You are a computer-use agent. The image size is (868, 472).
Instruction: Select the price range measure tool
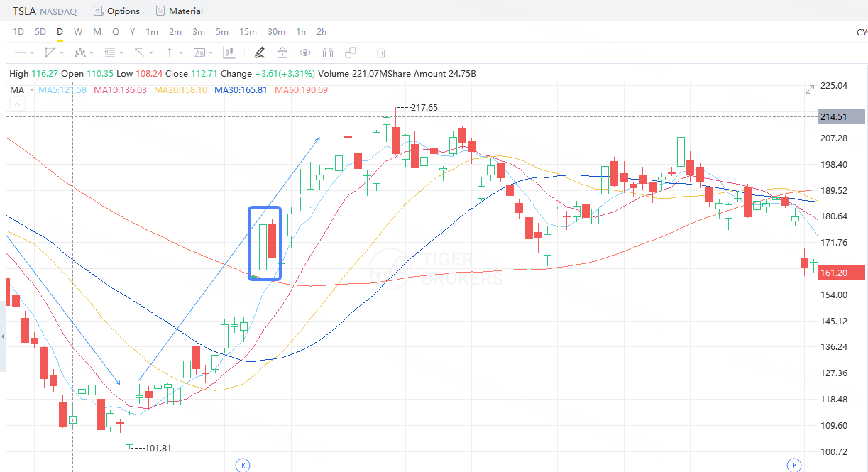point(170,53)
